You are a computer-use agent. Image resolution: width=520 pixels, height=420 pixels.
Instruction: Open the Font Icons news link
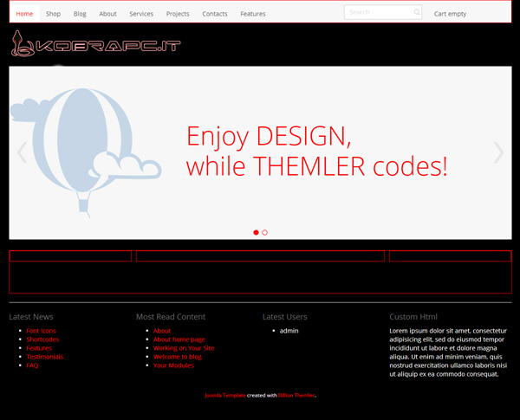point(41,331)
